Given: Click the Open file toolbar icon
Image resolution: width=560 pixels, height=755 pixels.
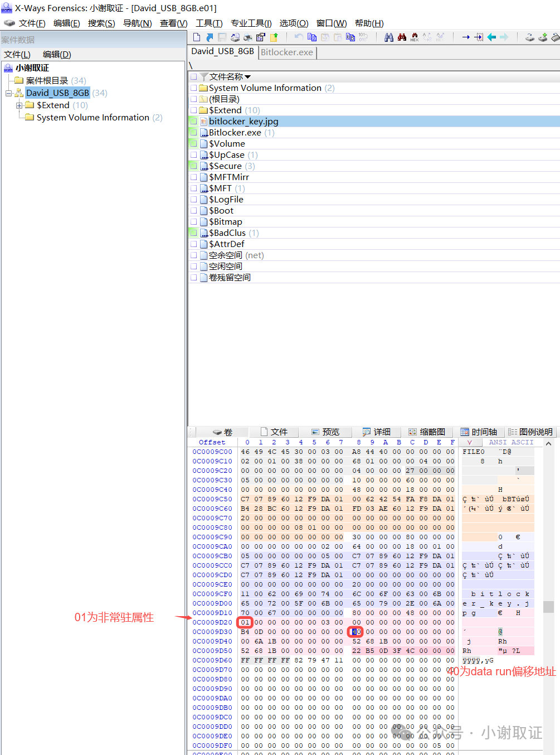Looking at the screenshot, I should click(210, 37).
